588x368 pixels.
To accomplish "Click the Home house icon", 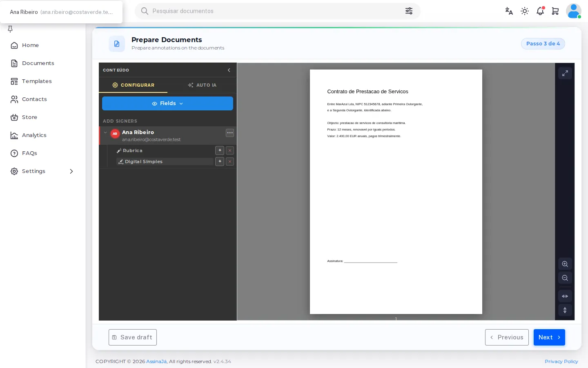I will tap(14, 45).
